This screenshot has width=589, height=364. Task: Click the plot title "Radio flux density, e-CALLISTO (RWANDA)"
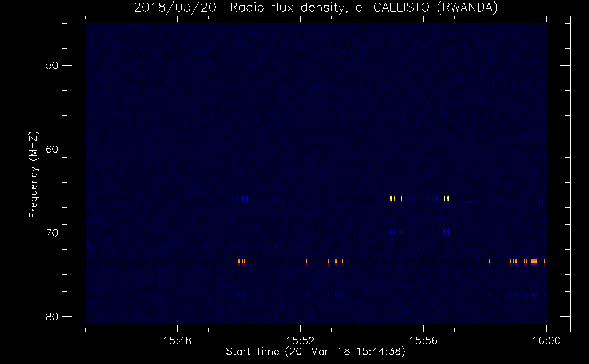coord(364,7)
